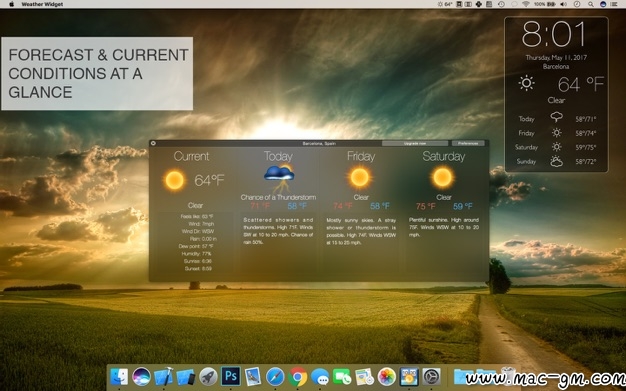Open the Weather Widget menu bar item
The image size is (626, 391).
click(42, 4)
